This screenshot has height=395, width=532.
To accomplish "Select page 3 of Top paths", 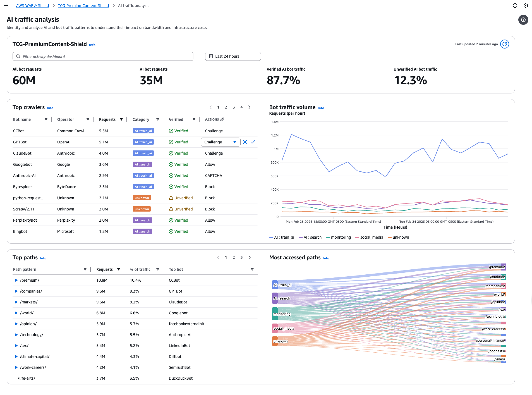I will [x=241, y=257].
